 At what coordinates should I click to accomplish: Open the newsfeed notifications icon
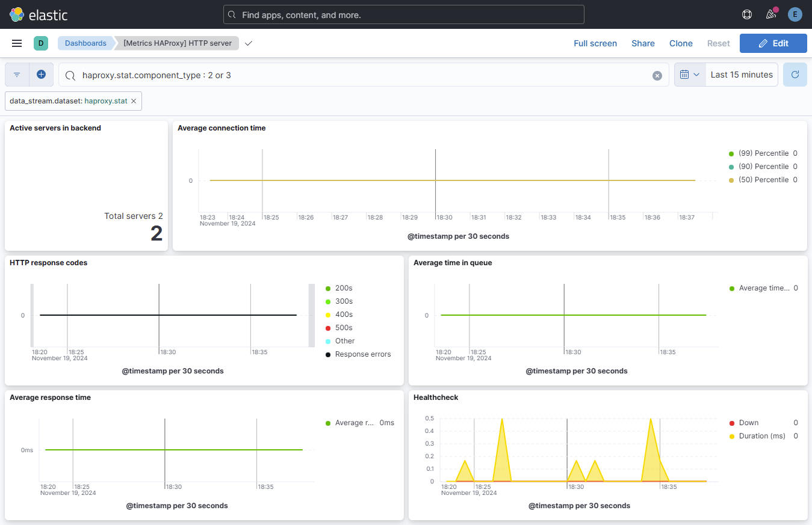tap(770, 14)
